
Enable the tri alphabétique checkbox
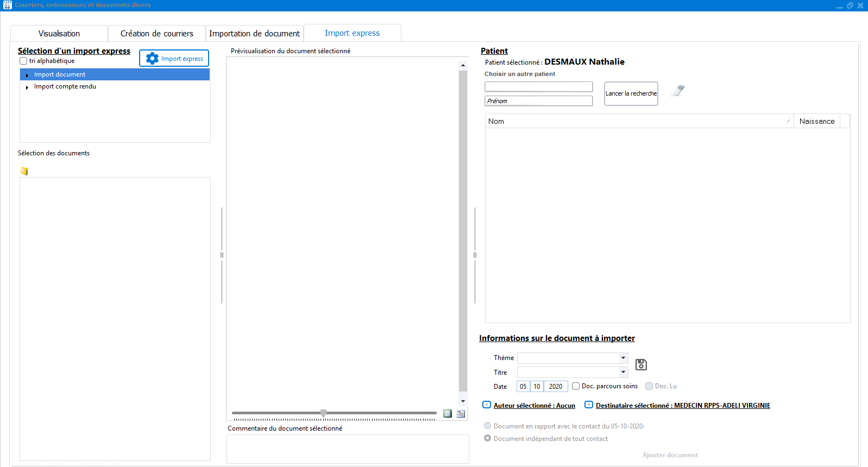point(23,61)
